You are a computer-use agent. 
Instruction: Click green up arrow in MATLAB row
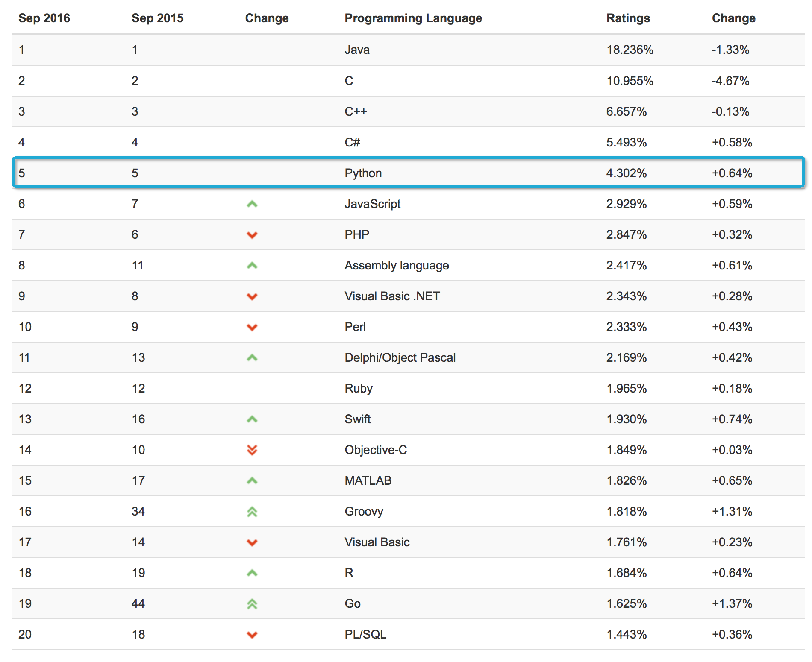point(252,481)
